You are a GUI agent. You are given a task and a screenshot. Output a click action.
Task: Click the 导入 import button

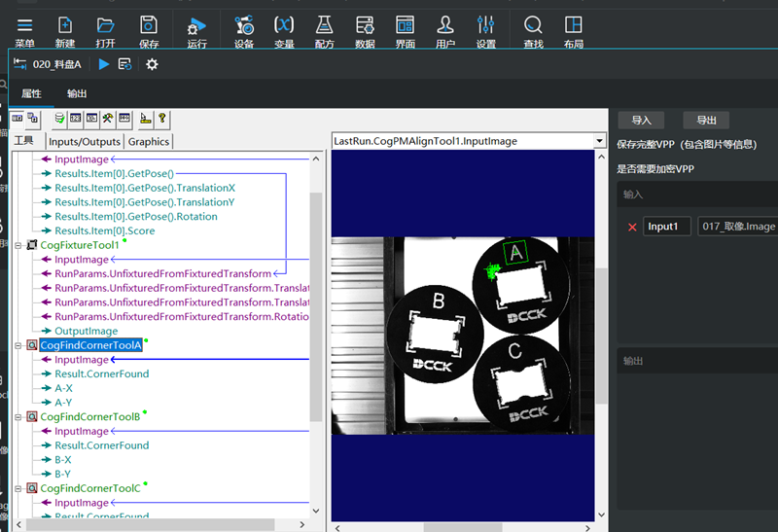click(x=641, y=120)
